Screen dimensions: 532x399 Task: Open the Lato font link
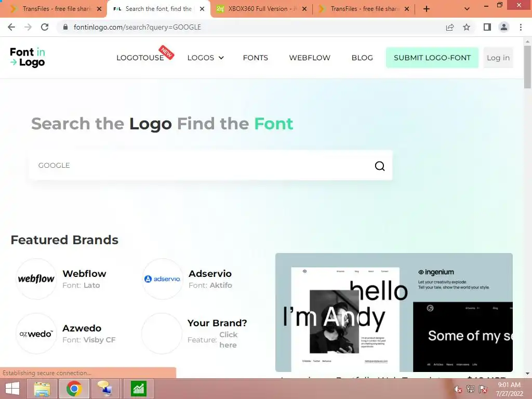coord(91,285)
